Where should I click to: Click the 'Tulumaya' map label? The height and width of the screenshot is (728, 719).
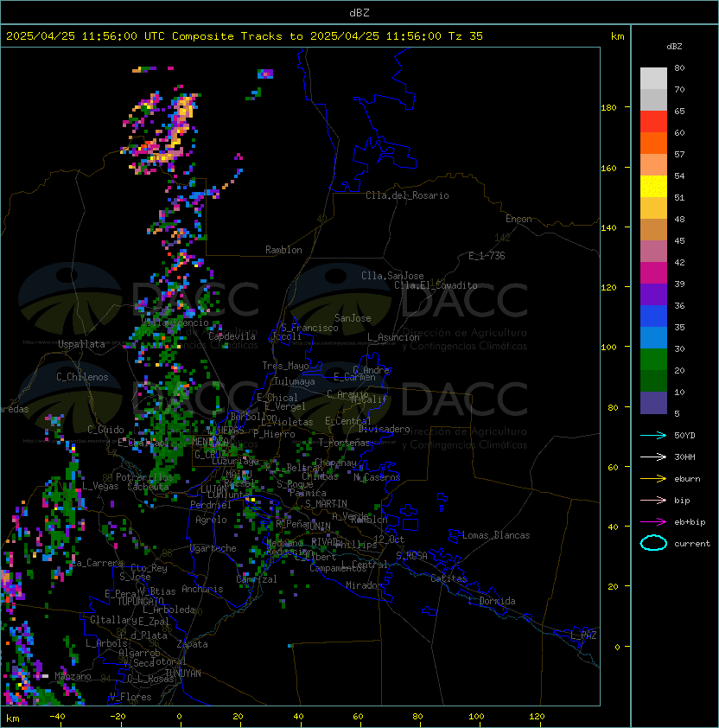(295, 381)
